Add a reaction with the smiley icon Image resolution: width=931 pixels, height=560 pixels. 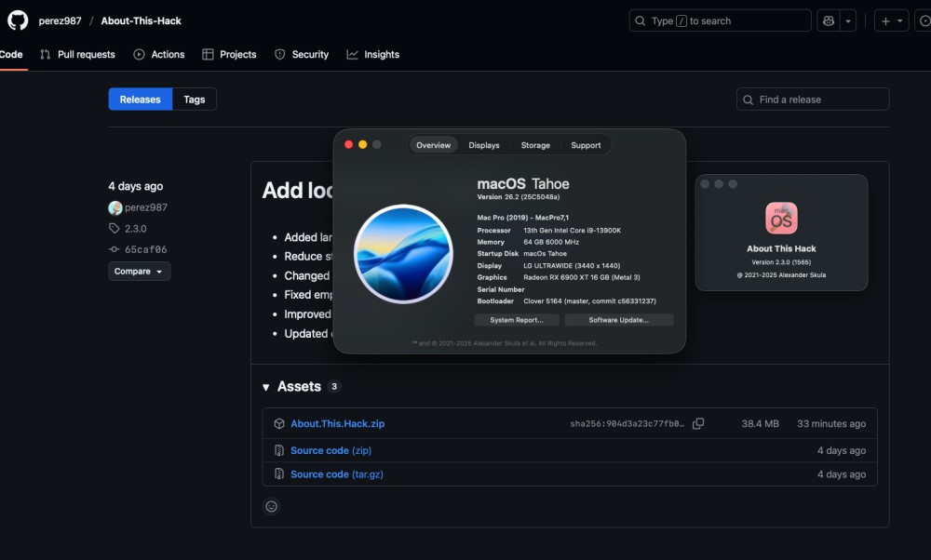click(x=271, y=506)
